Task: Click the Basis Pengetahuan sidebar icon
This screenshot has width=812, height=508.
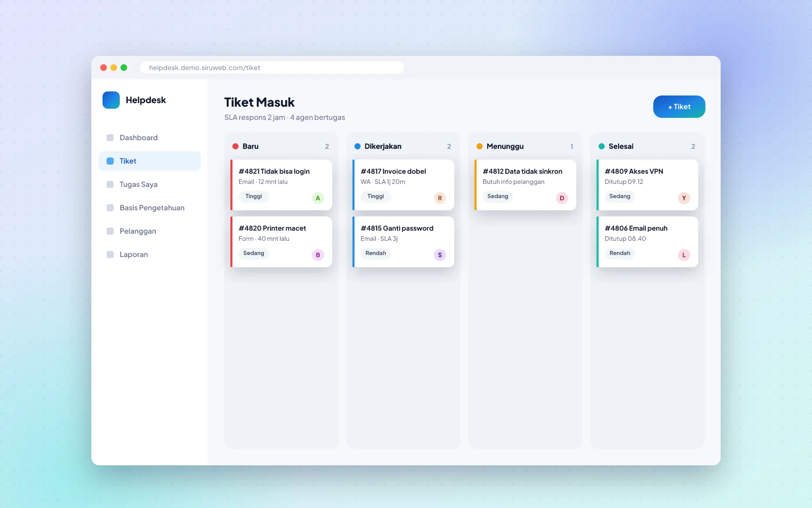Action: (110, 208)
